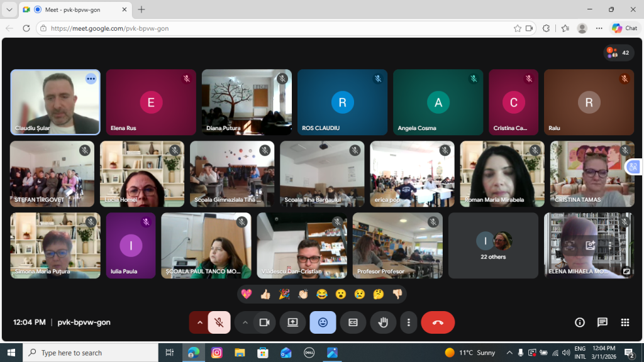
Task: Click the Share screen present button
Action: (292, 322)
